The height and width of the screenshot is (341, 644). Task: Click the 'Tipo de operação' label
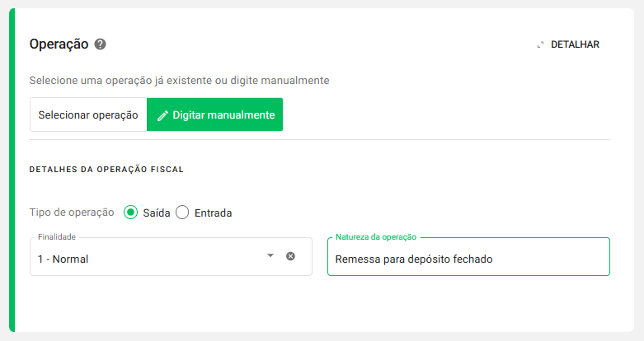(x=72, y=213)
